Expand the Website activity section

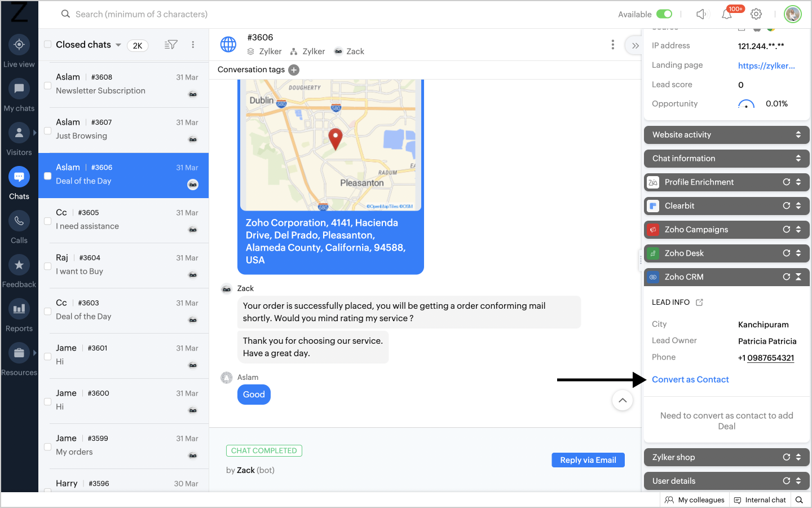(x=798, y=134)
